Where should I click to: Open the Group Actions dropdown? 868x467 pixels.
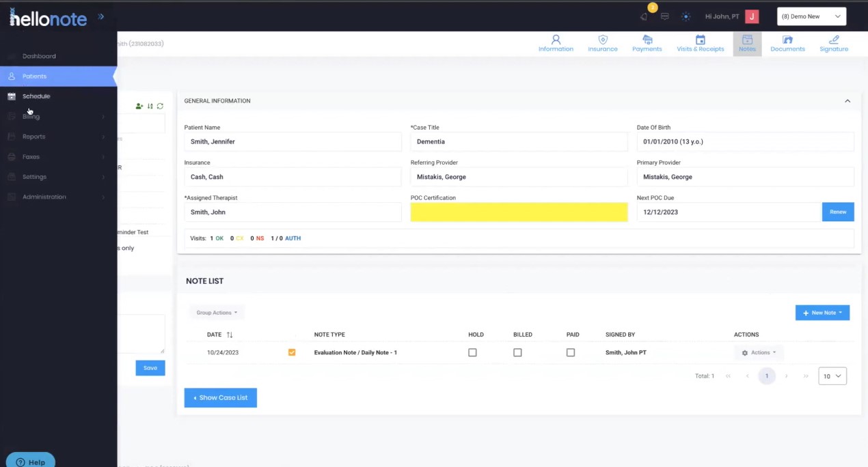[217, 312]
